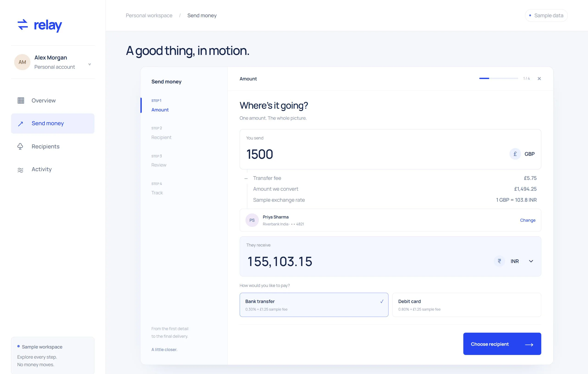Select Step 1 Amount in wizard

160,105
